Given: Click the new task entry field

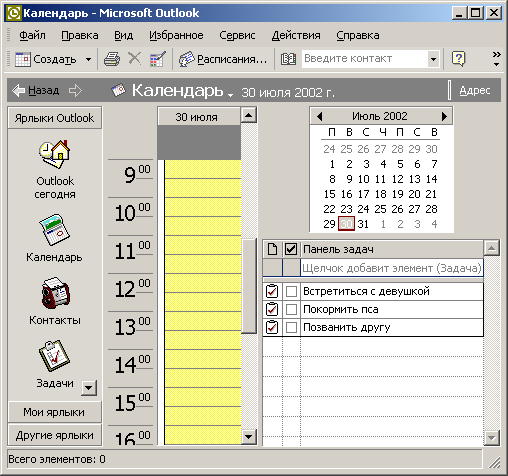Looking at the screenshot, I should coord(392,268).
